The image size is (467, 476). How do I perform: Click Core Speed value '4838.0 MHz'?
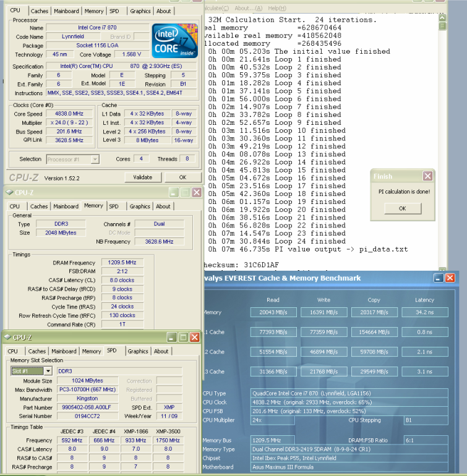point(69,114)
